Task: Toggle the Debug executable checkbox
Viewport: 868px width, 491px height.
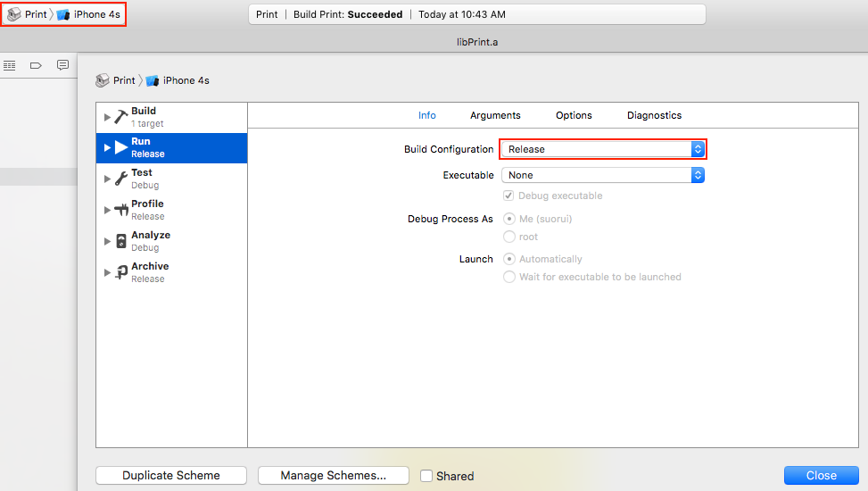Action: coord(508,196)
